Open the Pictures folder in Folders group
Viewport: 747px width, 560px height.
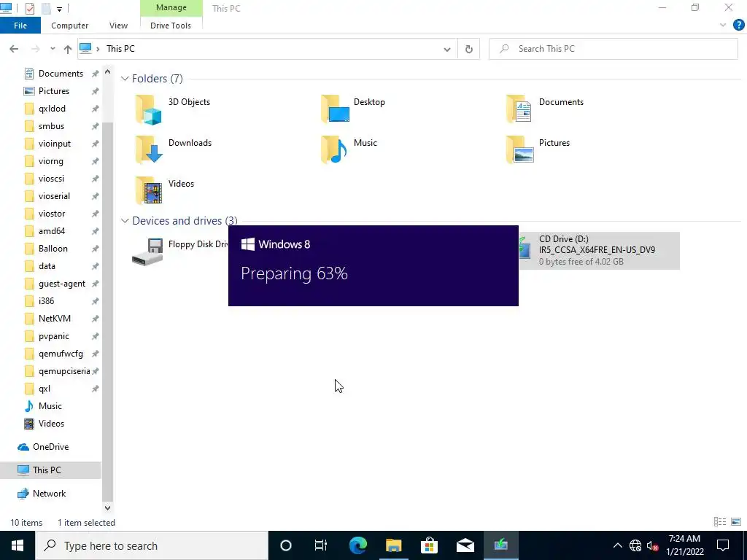(x=538, y=149)
